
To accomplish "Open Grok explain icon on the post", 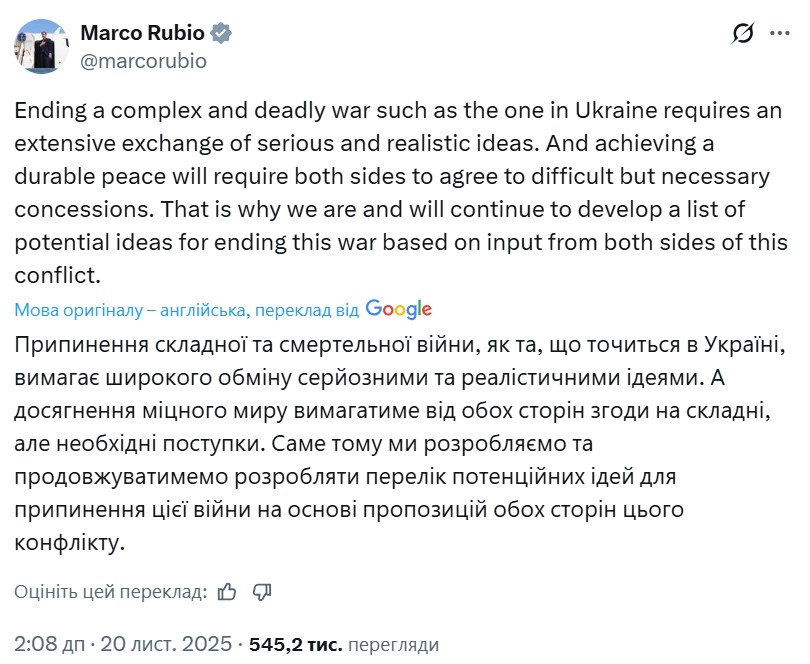I will coord(742,34).
